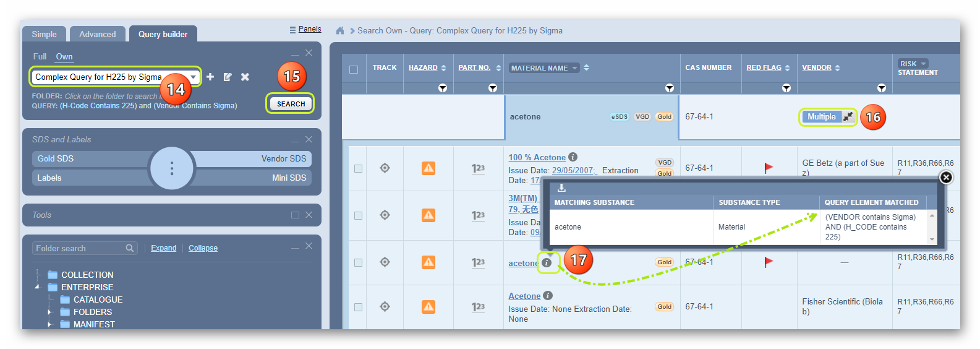Image resolution: width=980 pixels, height=349 pixels.
Task: Open info icon next to lowercase acetone link
Action: pyautogui.click(x=547, y=262)
